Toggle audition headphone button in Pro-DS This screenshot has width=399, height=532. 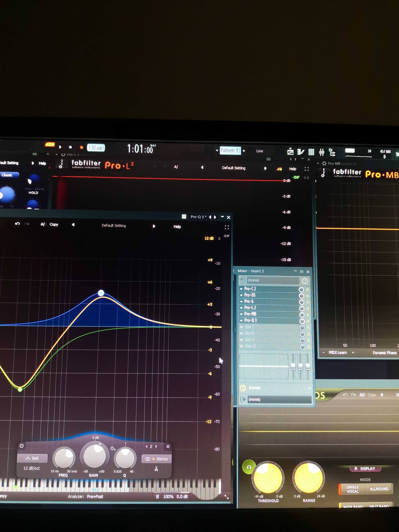(x=249, y=467)
